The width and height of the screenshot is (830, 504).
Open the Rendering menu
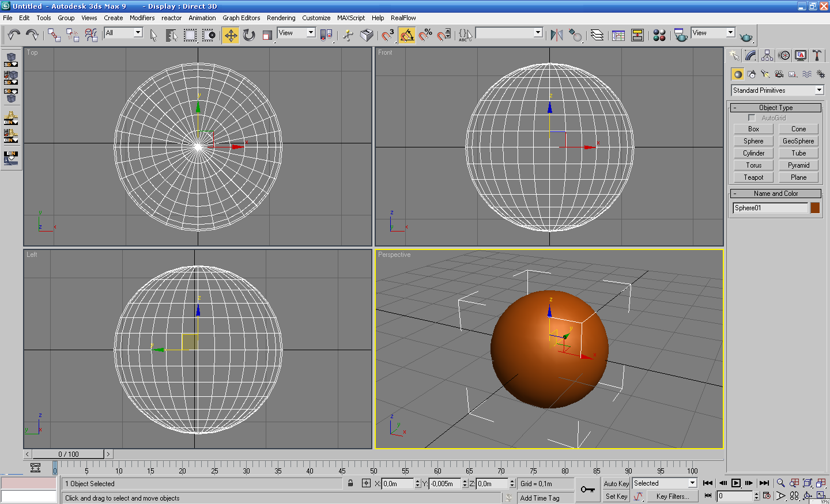tap(281, 18)
